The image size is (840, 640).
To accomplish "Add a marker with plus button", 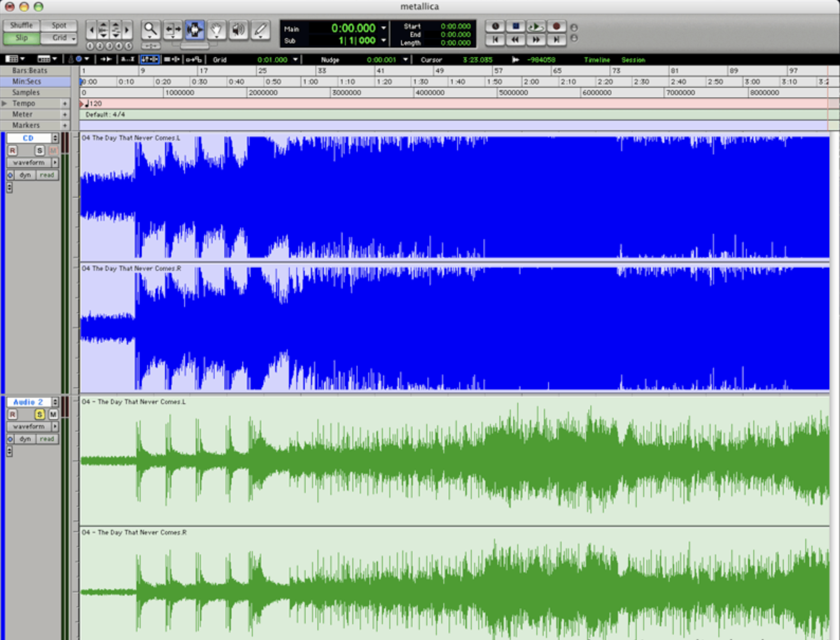I will pyautogui.click(x=65, y=126).
